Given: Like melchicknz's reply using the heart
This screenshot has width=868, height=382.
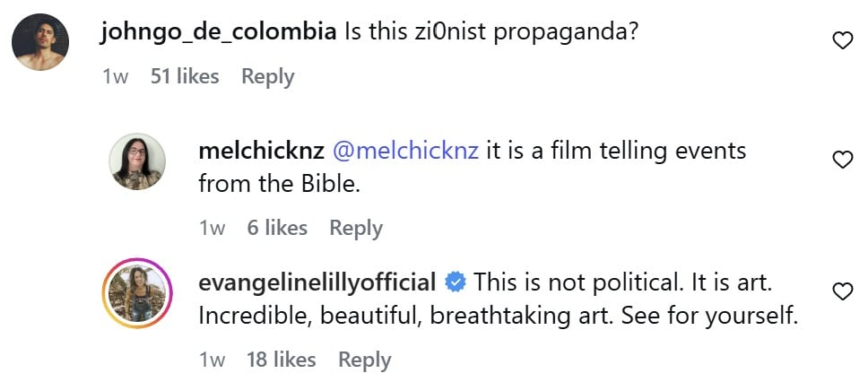Looking at the screenshot, I should (x=843, y=160).
